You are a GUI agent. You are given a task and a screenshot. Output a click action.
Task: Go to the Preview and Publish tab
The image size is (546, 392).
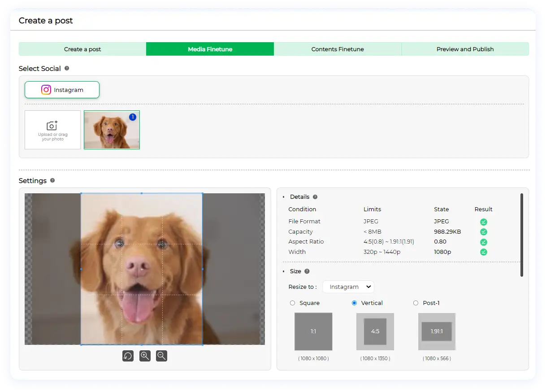(465, 49)
